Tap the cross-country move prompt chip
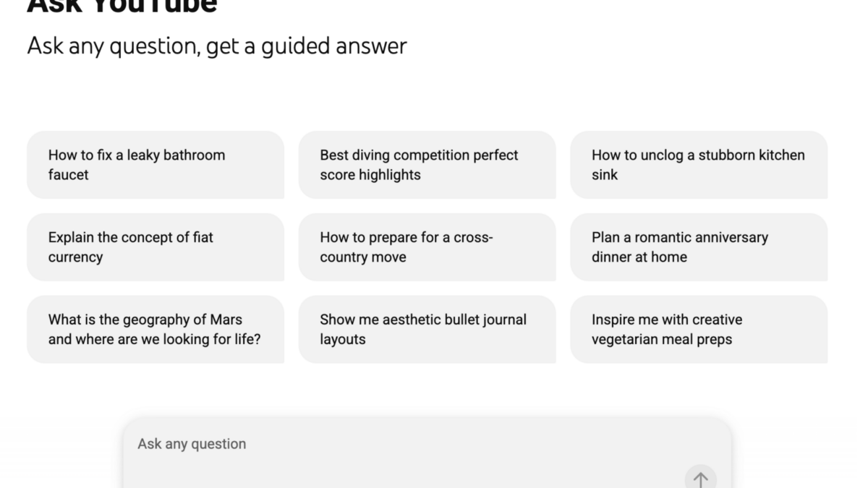Image resolution: width=868 pixels, height=488 pixels. point(427,247)
